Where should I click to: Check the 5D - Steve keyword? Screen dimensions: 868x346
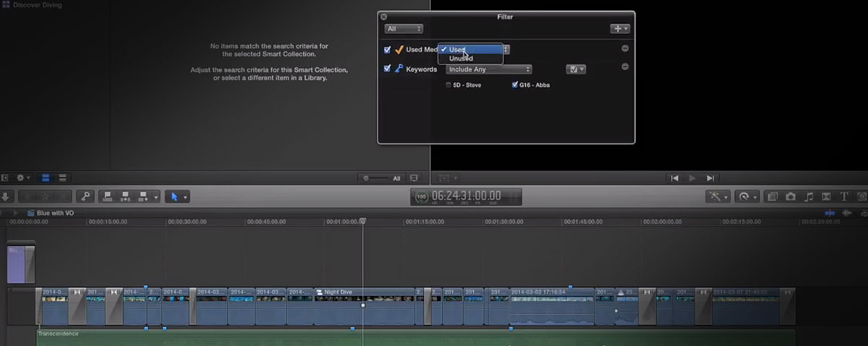tap(448, 85)
